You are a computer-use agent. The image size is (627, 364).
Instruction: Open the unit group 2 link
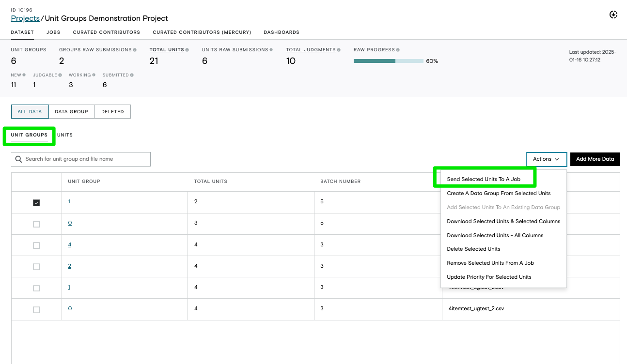pyautogui.click(x=70, y=266)
